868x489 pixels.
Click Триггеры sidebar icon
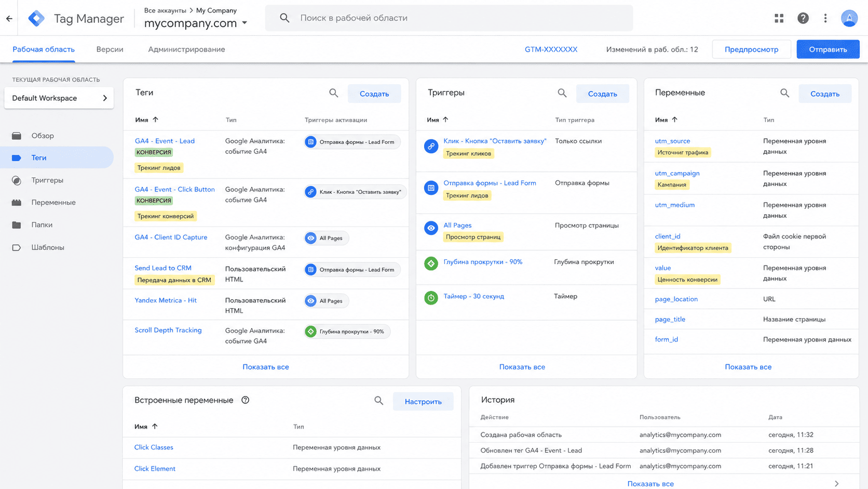tap(17, 180)
